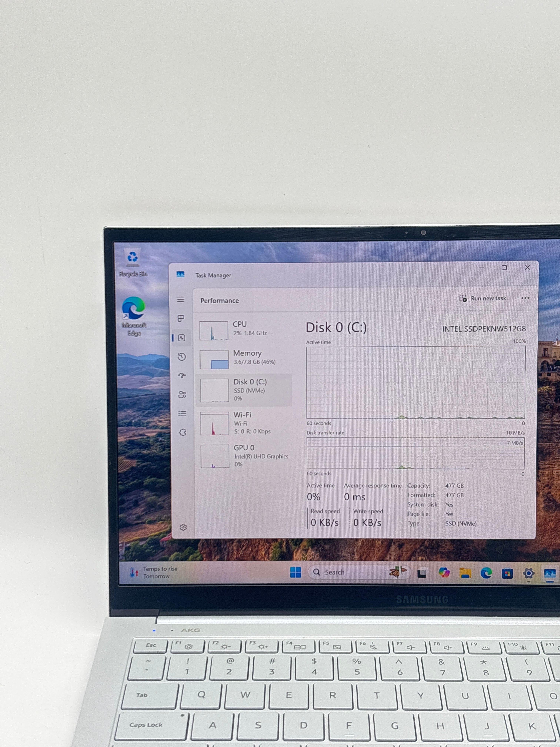Select Performance page icon in sidebar
Image resolution: width=560 pixels, height=747 pixels.
pos(182,338)
